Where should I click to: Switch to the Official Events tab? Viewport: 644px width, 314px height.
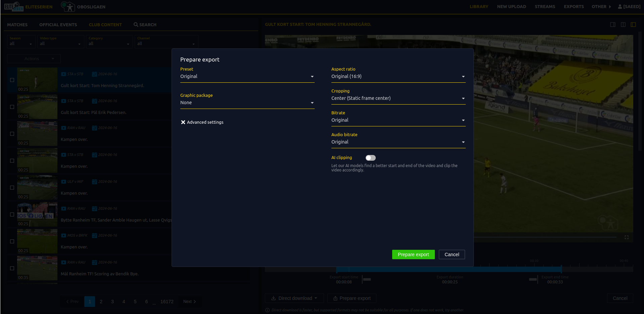(x=58, y=25)
